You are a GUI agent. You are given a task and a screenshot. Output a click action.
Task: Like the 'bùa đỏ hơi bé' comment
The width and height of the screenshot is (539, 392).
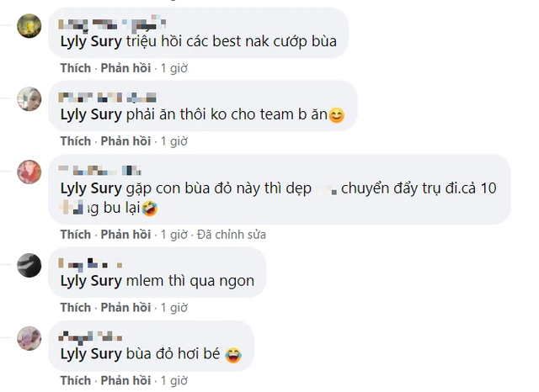pyautogui.click(x=76, y=380)
